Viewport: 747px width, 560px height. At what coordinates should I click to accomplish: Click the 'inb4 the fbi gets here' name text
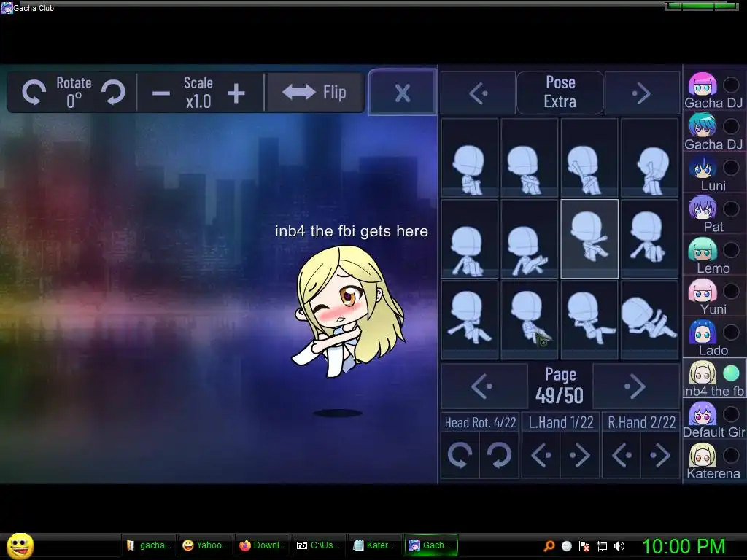coord(352,231)
